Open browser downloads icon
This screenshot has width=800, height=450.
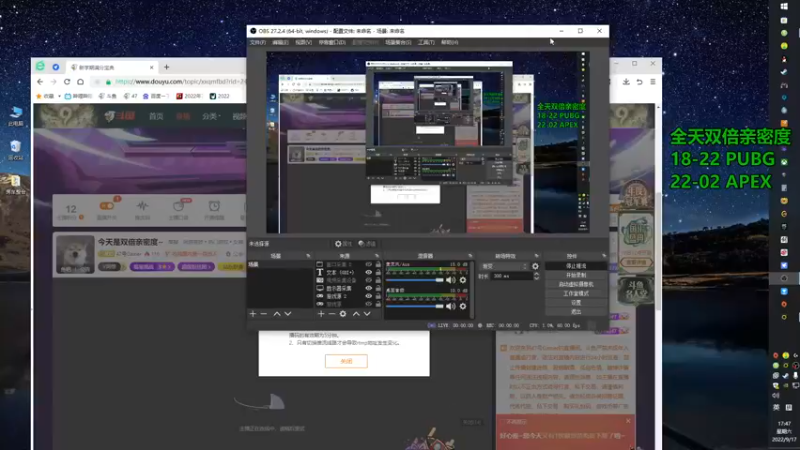(x=626, y=82)
